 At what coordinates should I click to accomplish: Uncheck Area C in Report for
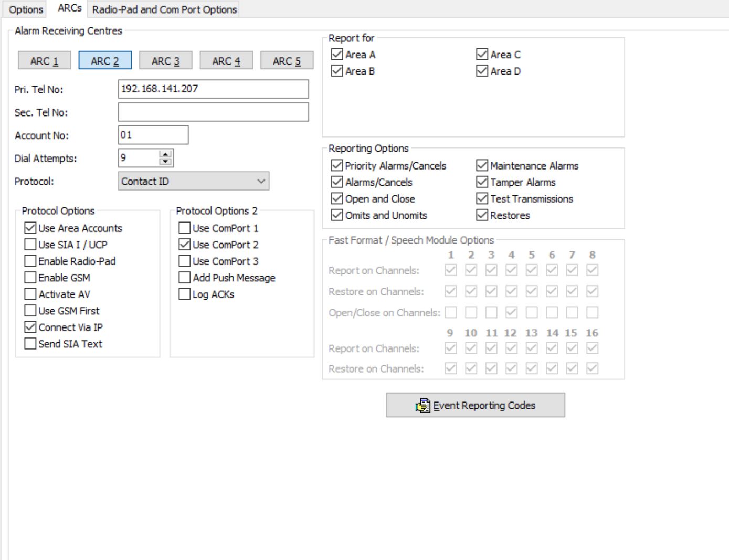click(482, 55)
